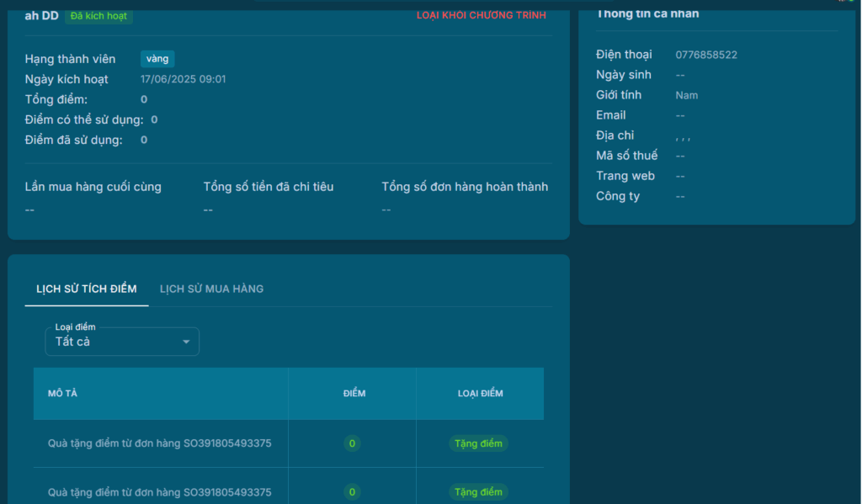Click the ĐIỂM column header
Viewport: 862px width, 504px height.
[x=354, y=393]
